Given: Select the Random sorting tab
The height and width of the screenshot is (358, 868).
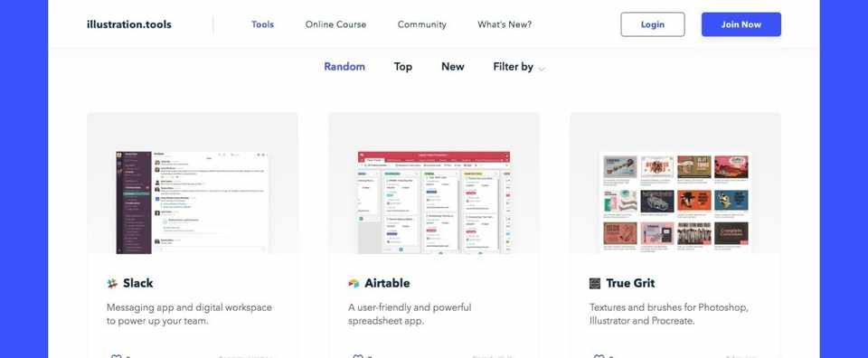Looking at the screenshot, I should (344, 66).
